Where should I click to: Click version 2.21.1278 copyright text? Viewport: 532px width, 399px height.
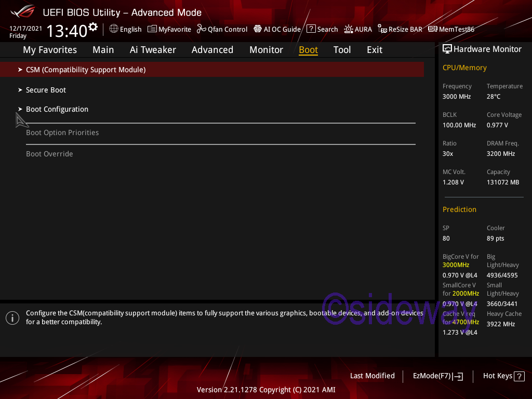[266, 390]
